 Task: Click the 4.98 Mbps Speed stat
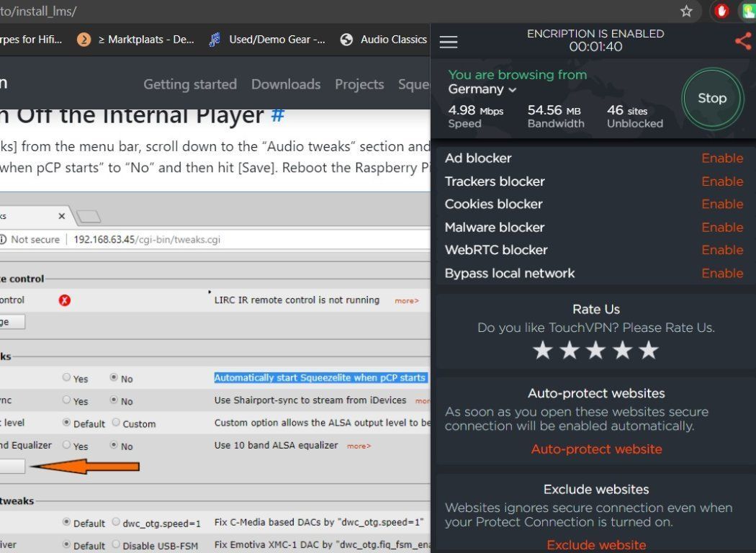tap(475, 116)
